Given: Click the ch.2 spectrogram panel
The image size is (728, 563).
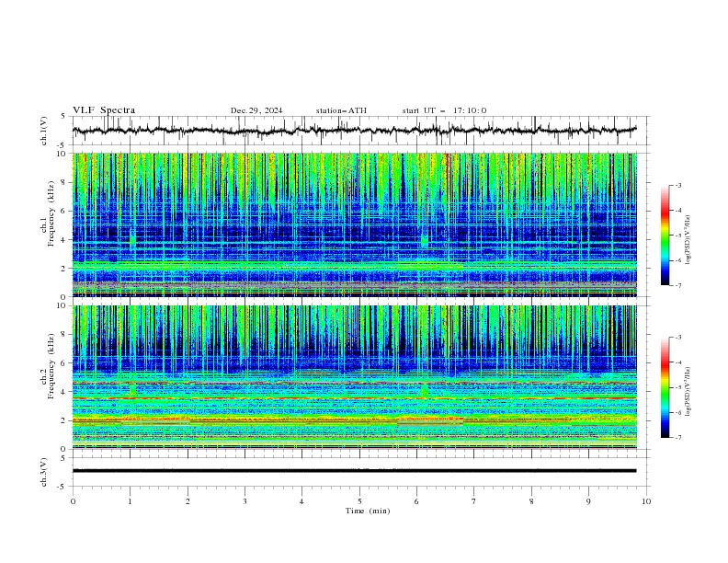Looking at the screenshot, I should tap(354, 377).
